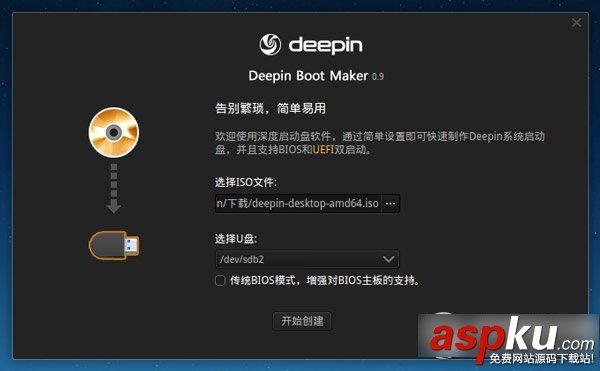Open the /dev/sdb2 USB drive dropdown
The image size is (600, 371).
point(307,259)
